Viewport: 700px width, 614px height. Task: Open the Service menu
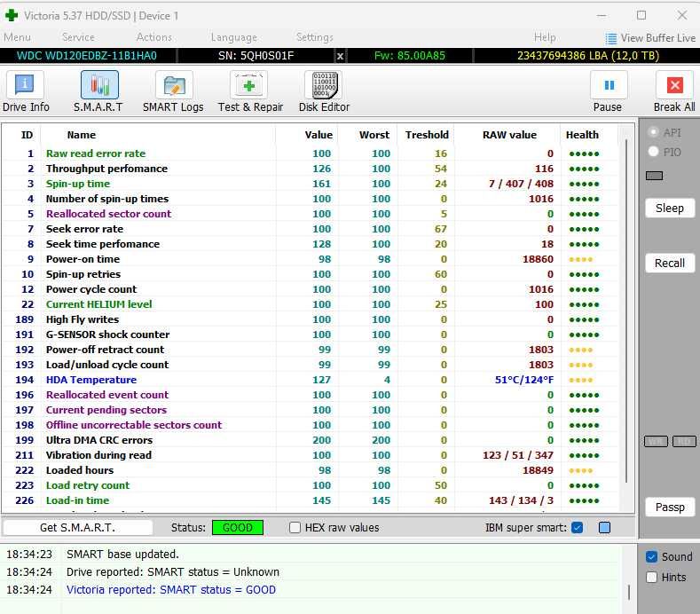tap(79, 37)
